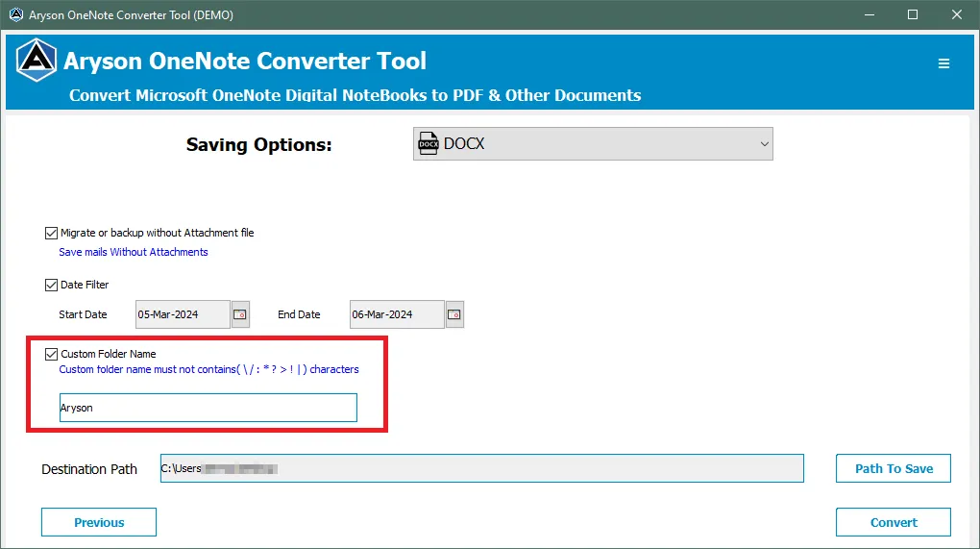The width and height of the screenshot is (980, 549).
Task: Toggle the Custom Folder Name checkbox
Action: [51, 355]
